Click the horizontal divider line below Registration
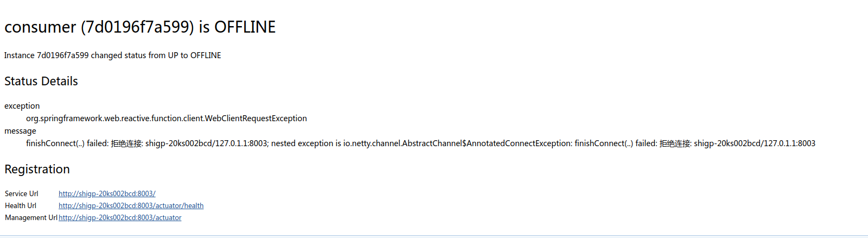Screen dimensions: 868x238 [x=434, y=236]
